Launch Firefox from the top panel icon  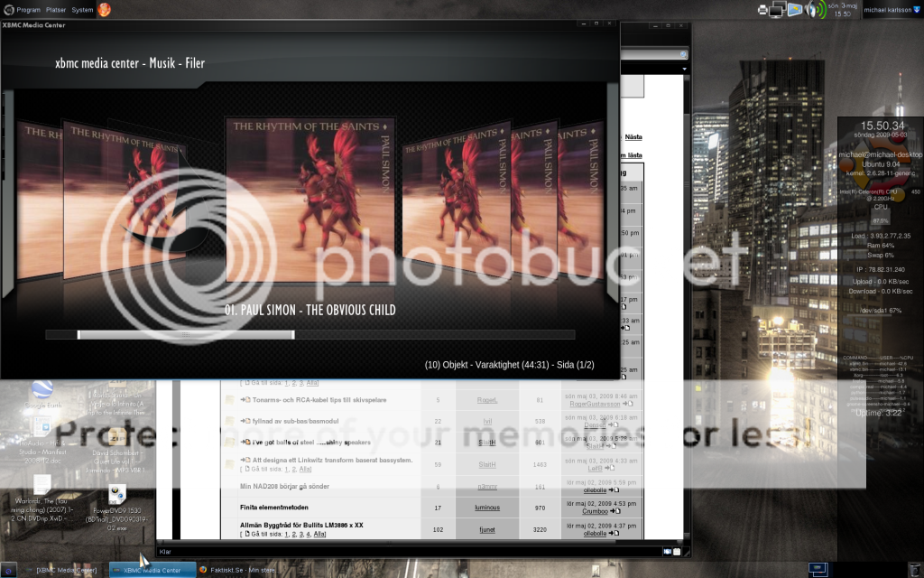(105, 9)
